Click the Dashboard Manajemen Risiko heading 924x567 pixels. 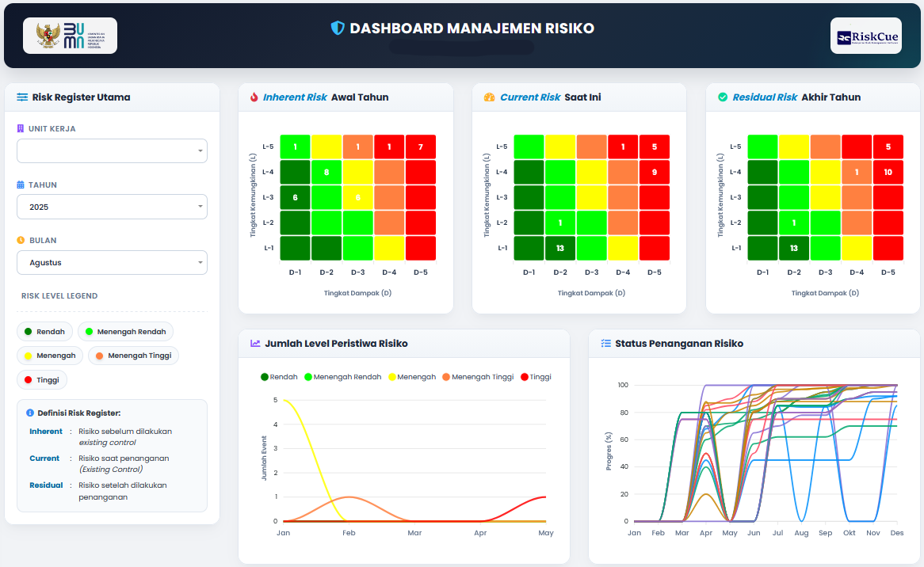tap(472, 29)
